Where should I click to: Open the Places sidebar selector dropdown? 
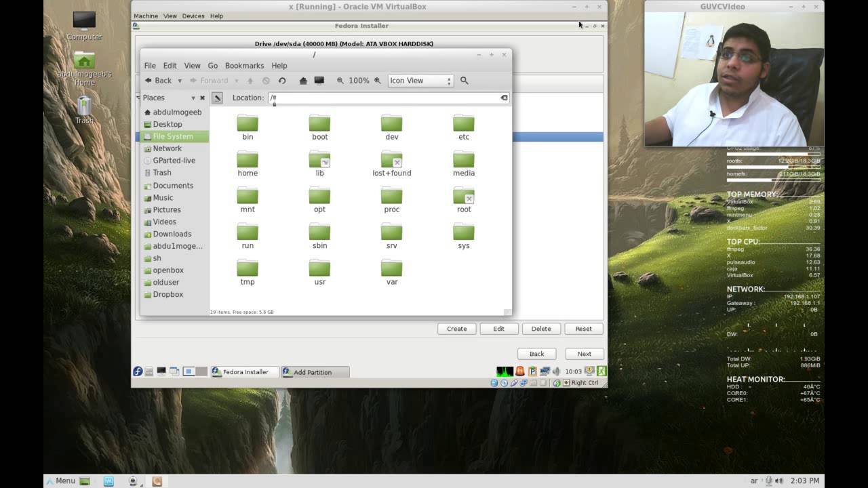tap(193, 98)
